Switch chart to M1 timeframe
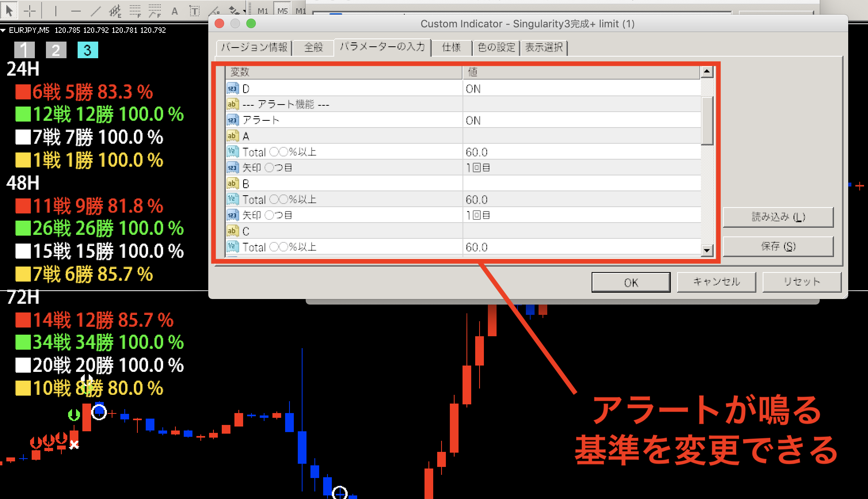868x499 pixels. [x=263, y=11]
